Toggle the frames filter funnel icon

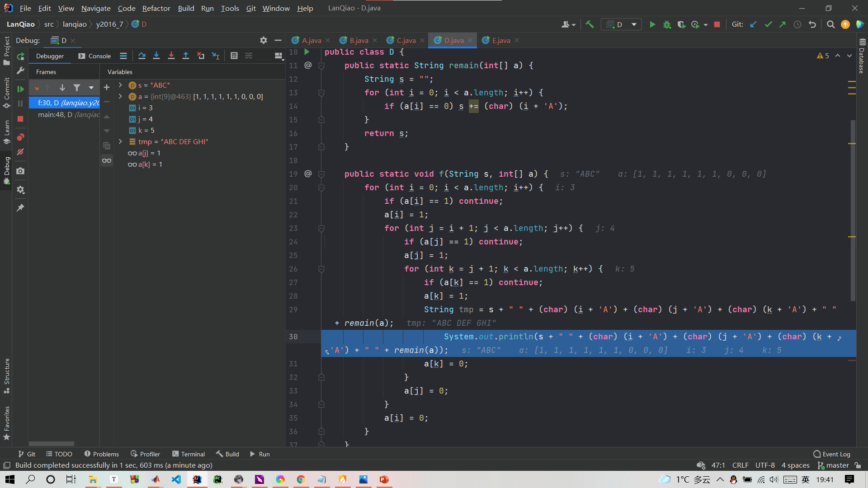pyautogui.click(x=77, y=88)
